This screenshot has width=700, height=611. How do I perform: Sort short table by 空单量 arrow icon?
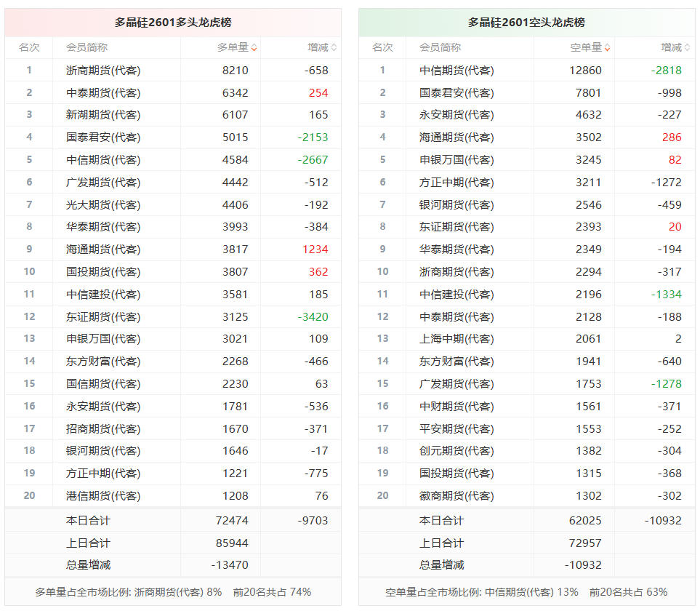click(x=607, y=47)
